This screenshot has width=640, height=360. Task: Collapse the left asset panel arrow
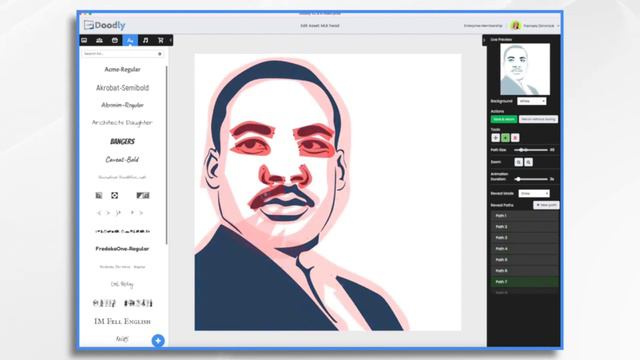[x=171, y=40]
